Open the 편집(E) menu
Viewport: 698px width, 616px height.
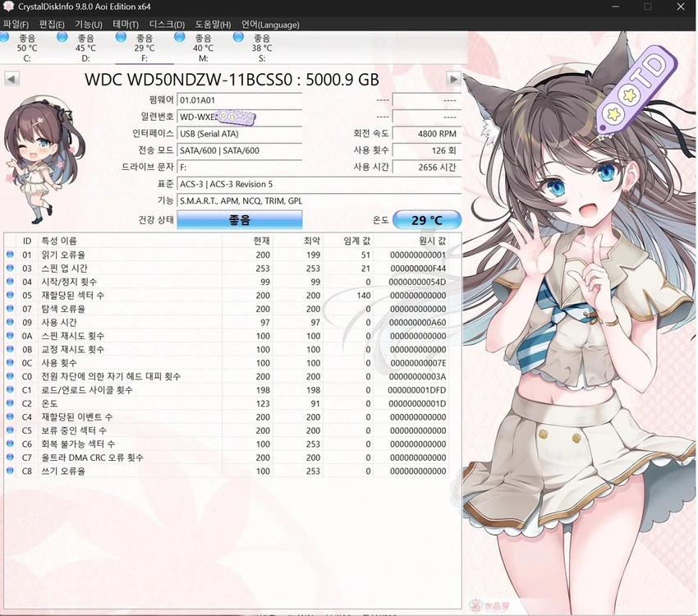52,25
